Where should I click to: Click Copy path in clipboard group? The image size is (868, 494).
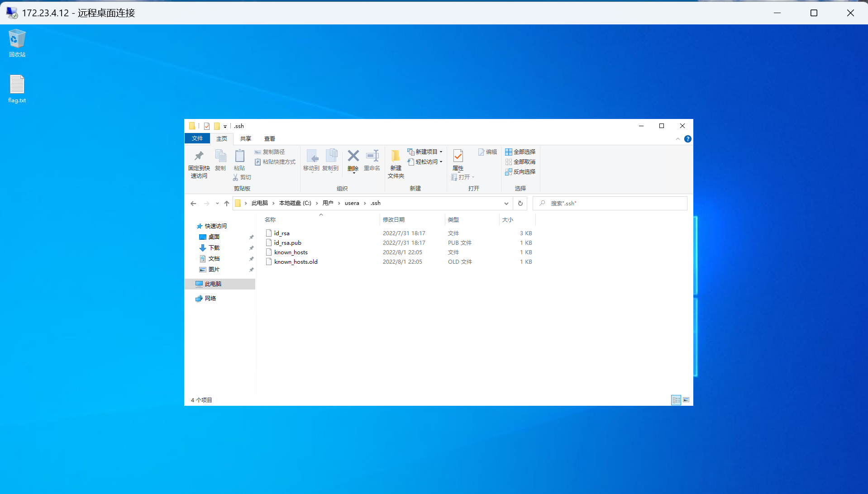[x=270, y=152]
